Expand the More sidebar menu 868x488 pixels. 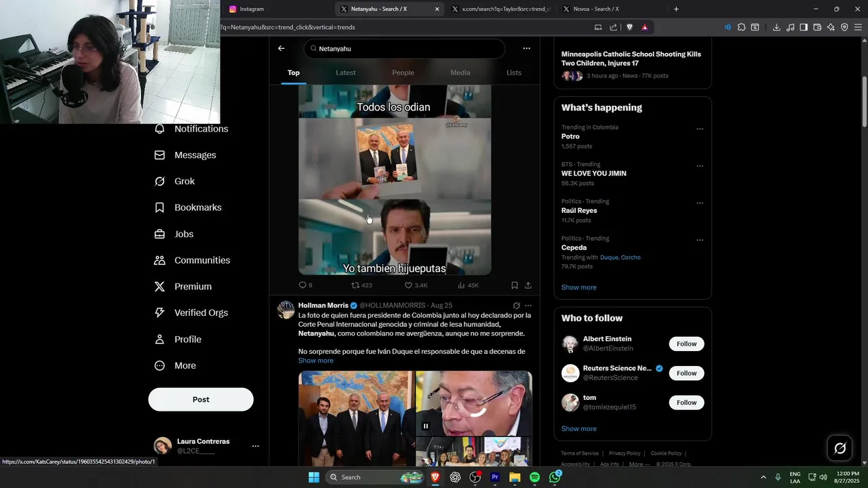pos(175,366)
